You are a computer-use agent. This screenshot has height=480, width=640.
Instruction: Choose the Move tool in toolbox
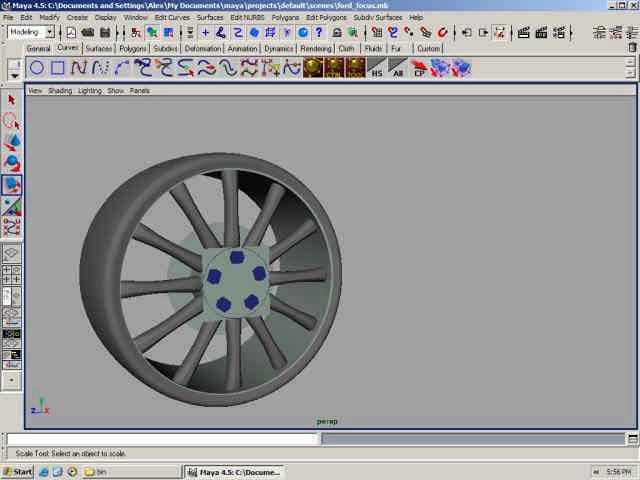pos(12,142)
